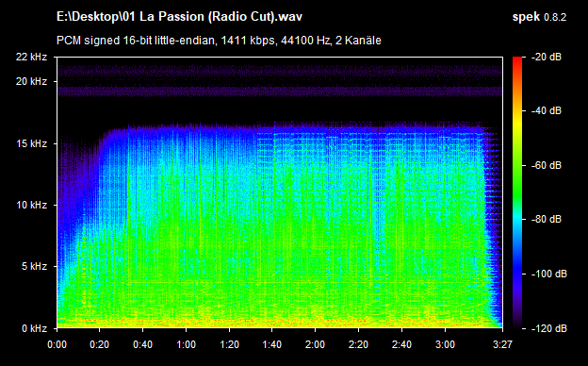Click the -120 dB scale label

click(548, 328)
